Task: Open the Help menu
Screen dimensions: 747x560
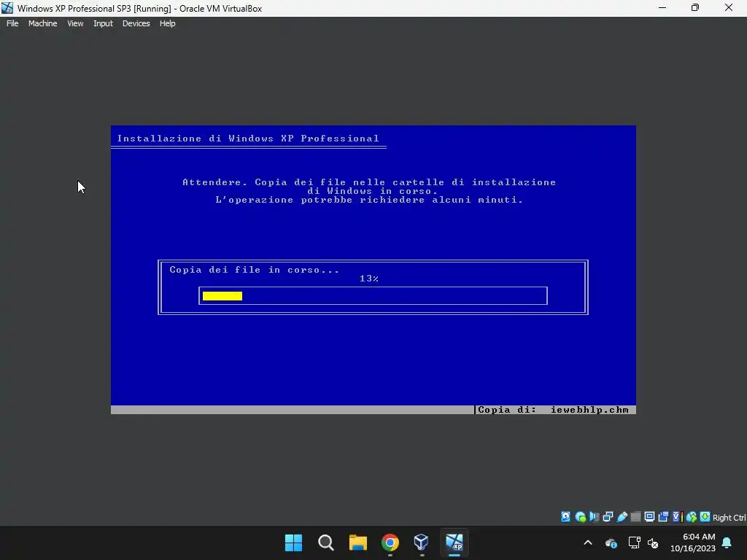Action: tap(167, 23)
